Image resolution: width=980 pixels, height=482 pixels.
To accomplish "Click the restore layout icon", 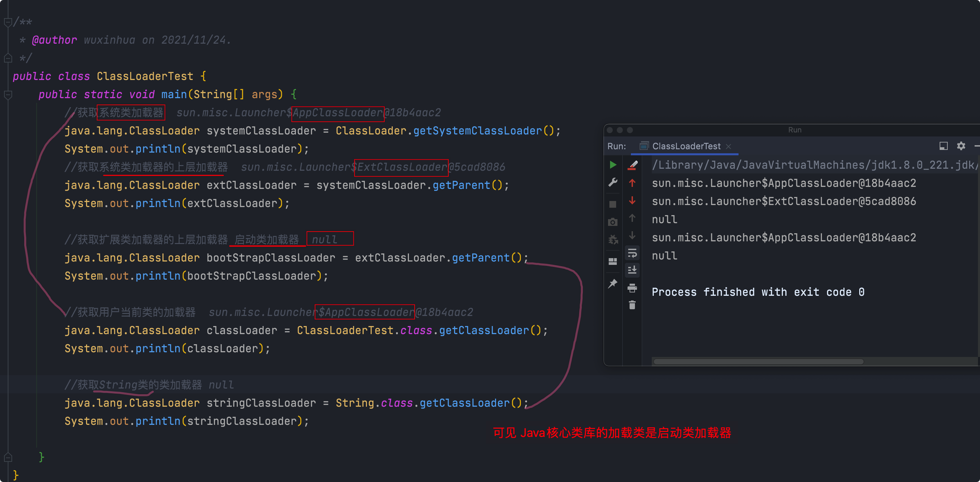I will pyautogui.click(x=612, y=262).
